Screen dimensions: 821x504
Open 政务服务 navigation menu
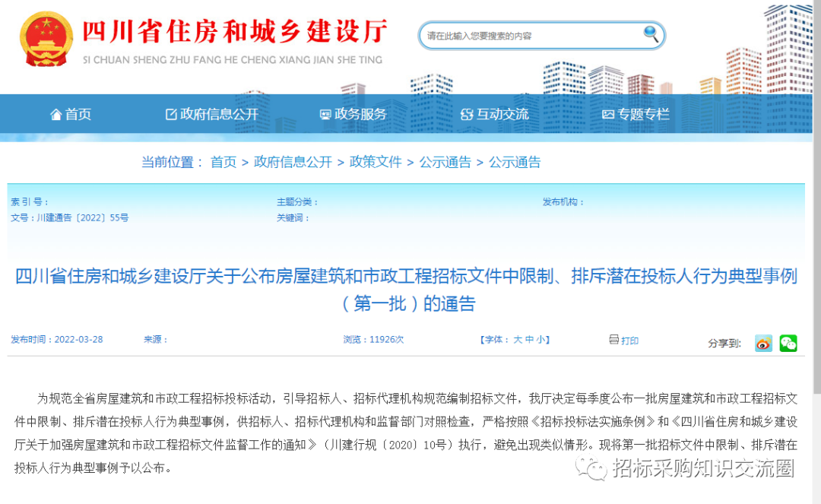pyautogui.click(x=353, y=114)
